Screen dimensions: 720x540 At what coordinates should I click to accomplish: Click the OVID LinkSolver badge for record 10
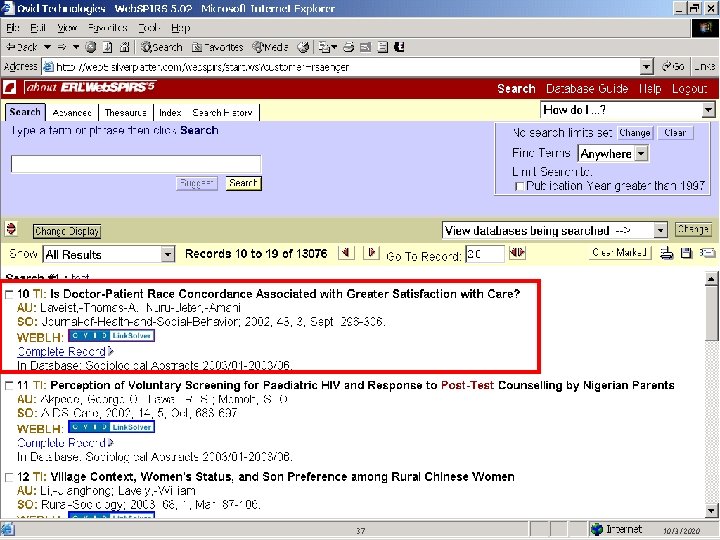pyautogui.click(x=112, y=336)
